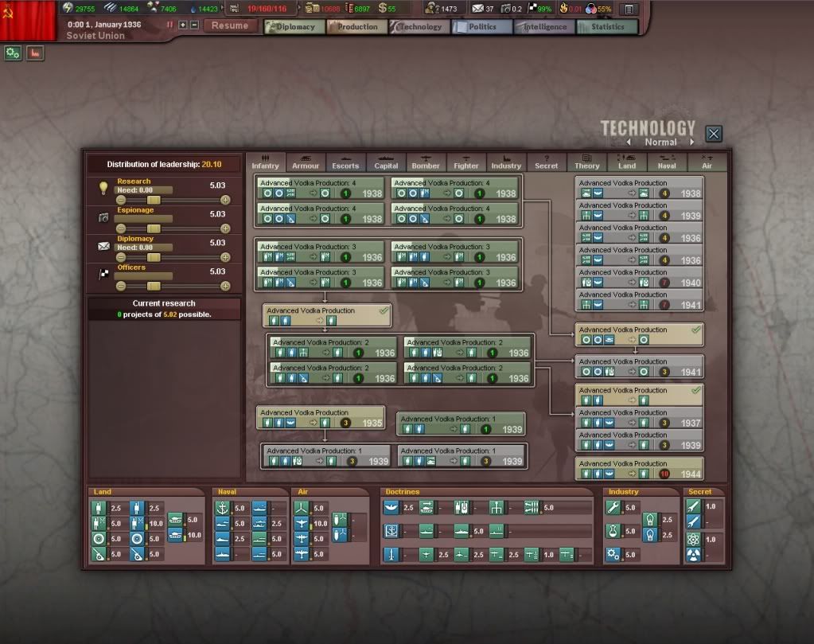Click the Diplomacy envelope icon
The width and height of the screenshot is (814, 644).
pos(103,246)
